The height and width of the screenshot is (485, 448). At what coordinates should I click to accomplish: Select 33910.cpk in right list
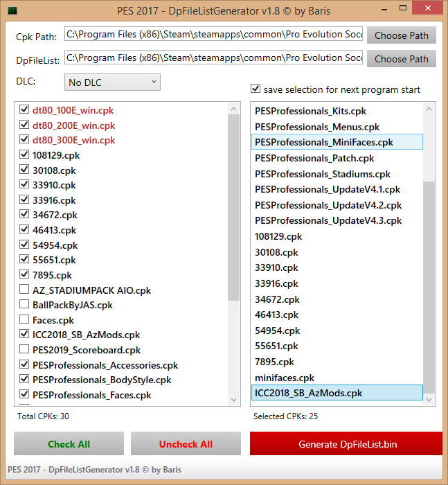337,267
